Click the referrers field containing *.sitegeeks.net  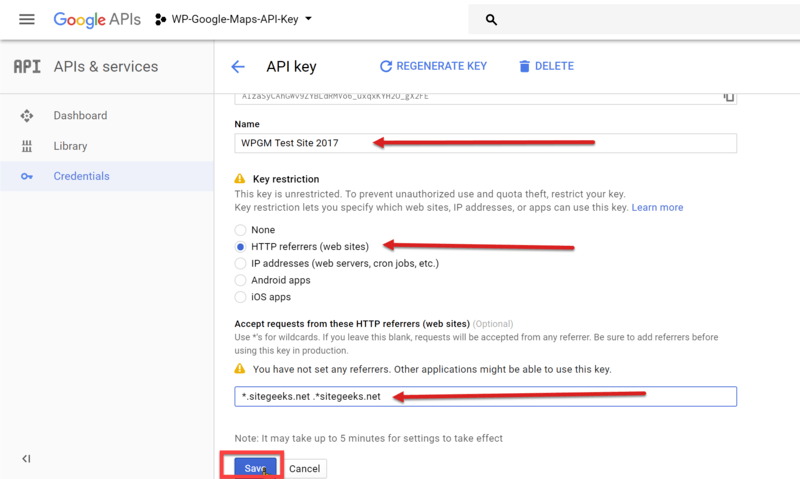click(485, 396)
